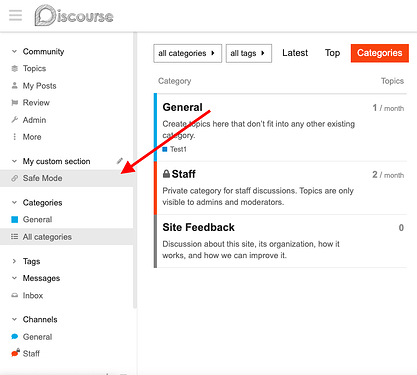Open the Inbox sidebar link
This screenshot has width=417, height=375.
33,295
